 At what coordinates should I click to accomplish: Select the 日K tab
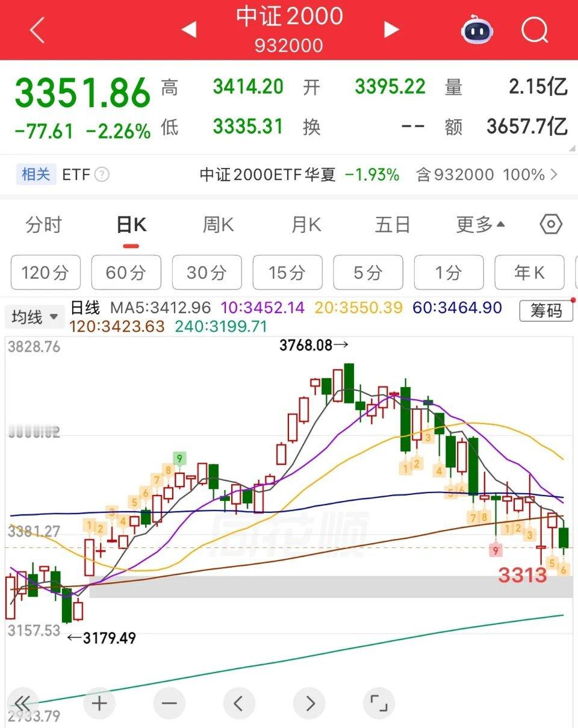[131, 225]
